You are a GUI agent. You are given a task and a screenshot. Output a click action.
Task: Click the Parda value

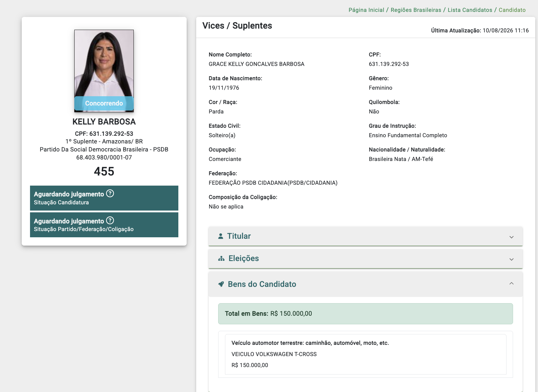216,111
